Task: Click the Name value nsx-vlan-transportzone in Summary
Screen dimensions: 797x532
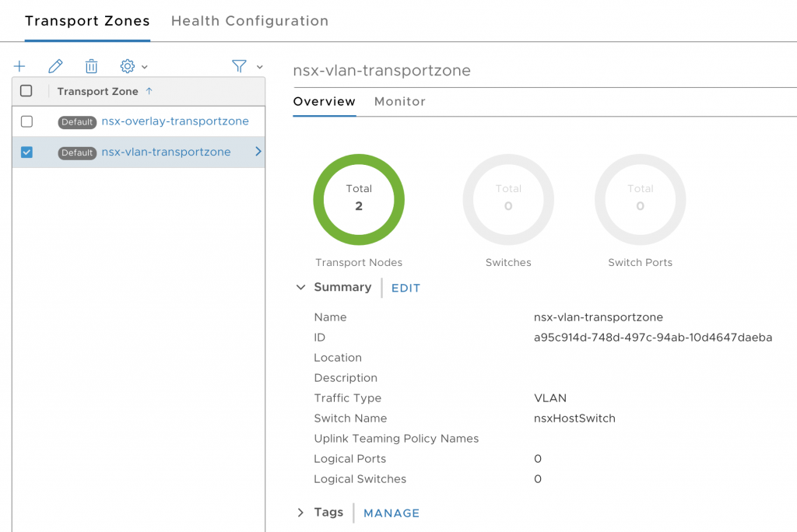Action: click(599, 317)
